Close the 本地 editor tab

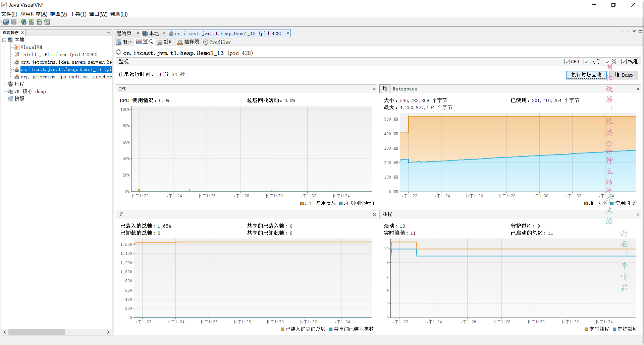(x=164, y=33)
